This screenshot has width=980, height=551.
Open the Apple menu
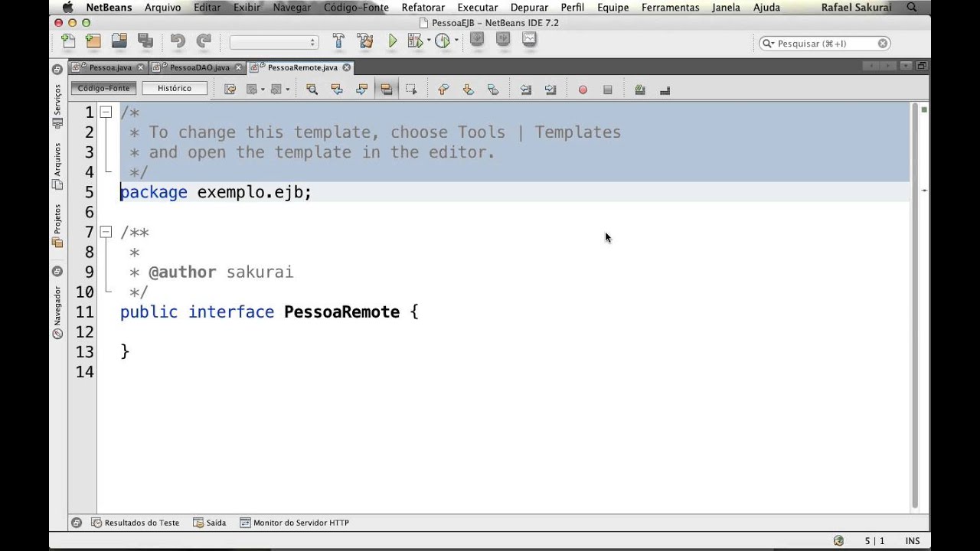[67, 8]
